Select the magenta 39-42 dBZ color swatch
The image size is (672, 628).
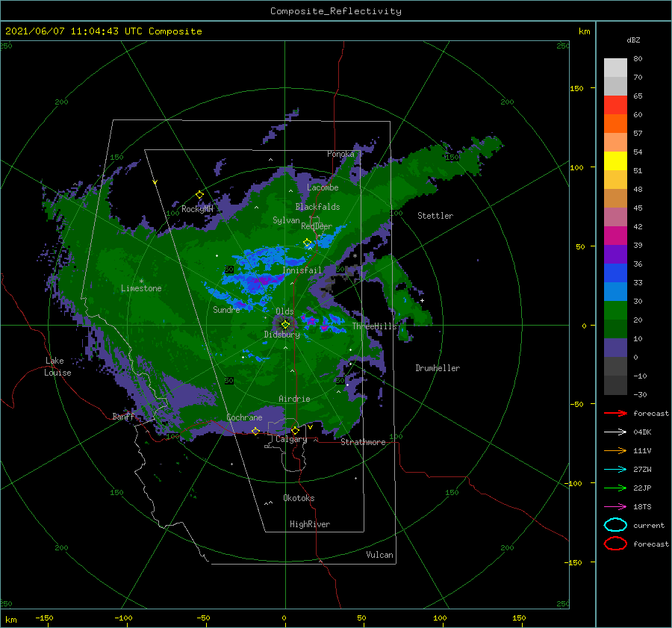[x=615, y=235]
